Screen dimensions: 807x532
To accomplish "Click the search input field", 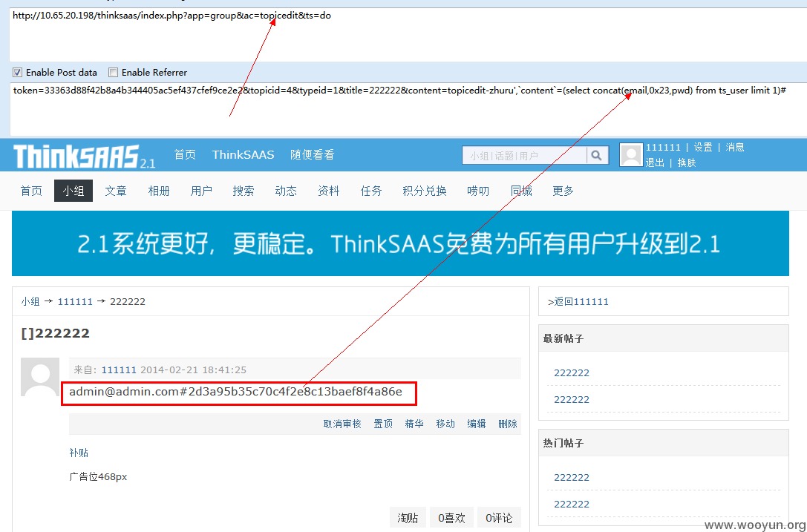I will (x=524, y=155).
